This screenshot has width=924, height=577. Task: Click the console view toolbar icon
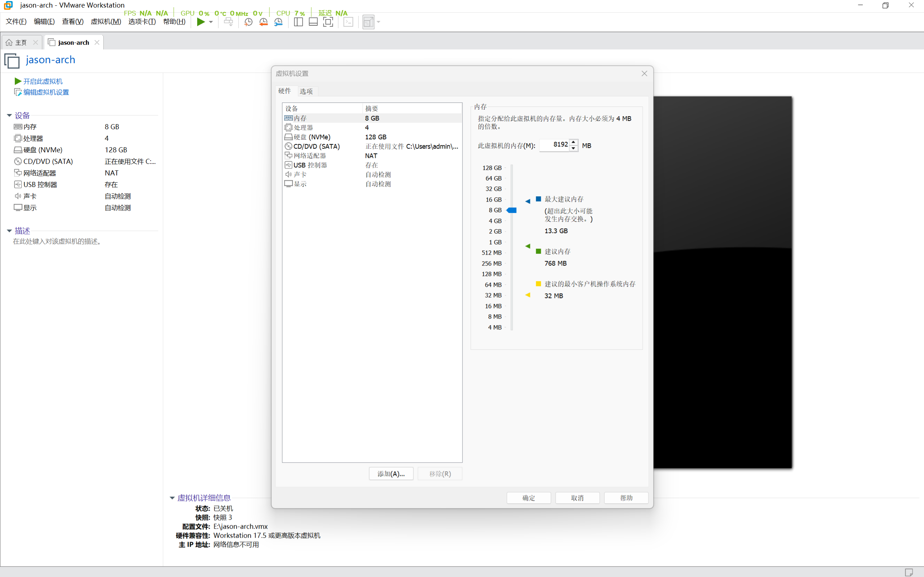click(x=348, y=22)
